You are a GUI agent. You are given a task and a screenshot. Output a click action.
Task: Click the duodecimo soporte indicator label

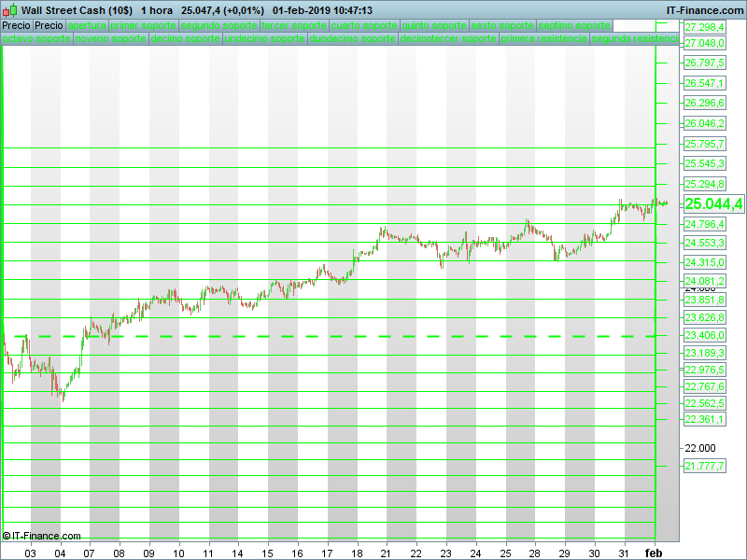(x=352, y=40)
